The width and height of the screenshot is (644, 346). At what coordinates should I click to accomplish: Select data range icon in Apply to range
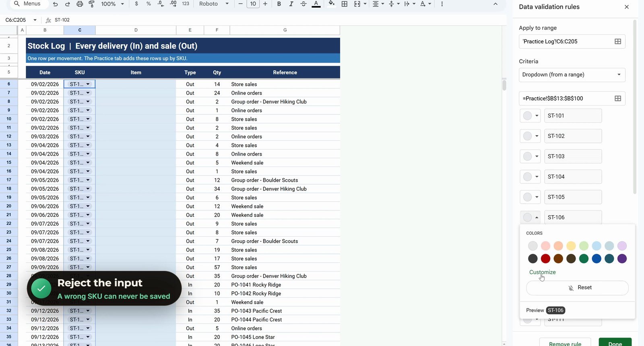[x=618, y=41]
